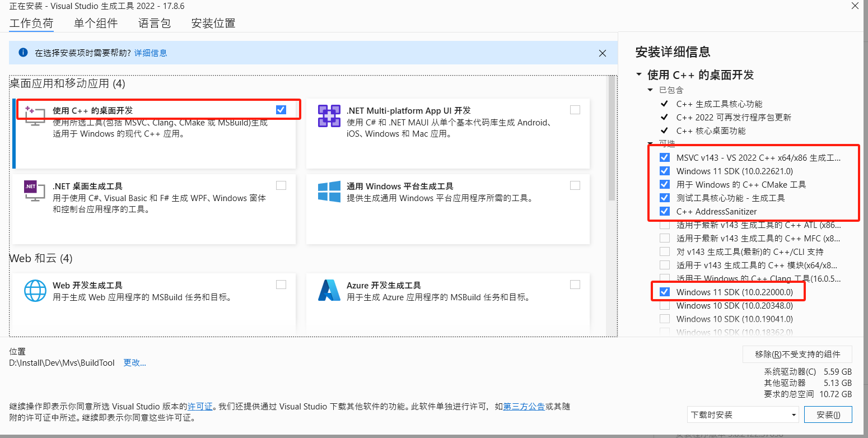Image resolution: width=868 pixels, height=438 pixels.
Task: Open the 下载时安装 dropdown
Action: click(x=743, y=414)
